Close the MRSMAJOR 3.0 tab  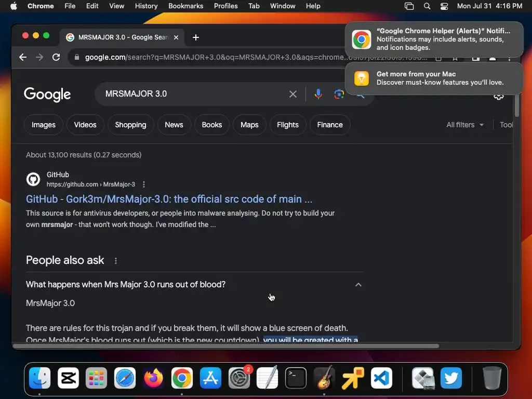[x=176, y=37]
